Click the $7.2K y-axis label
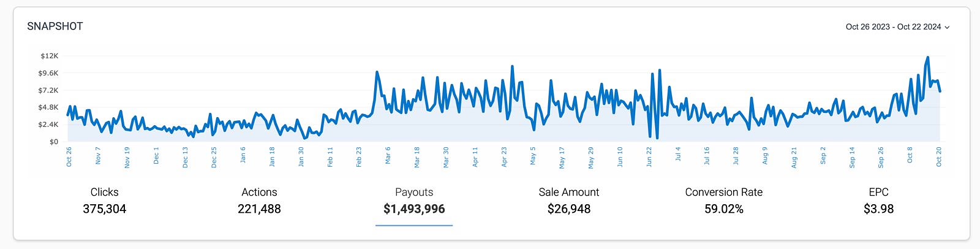Screen dimensions: 980x249 click(x=48, y=90)
